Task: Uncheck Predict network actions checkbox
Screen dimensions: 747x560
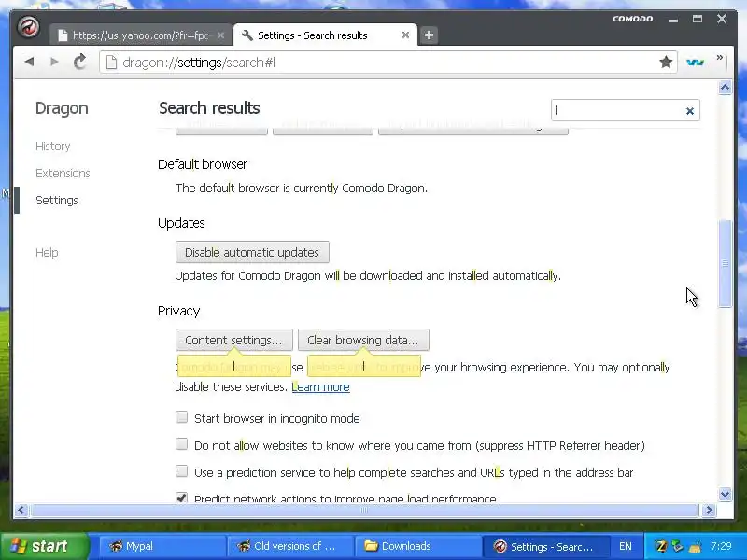Action: (181, 497)
